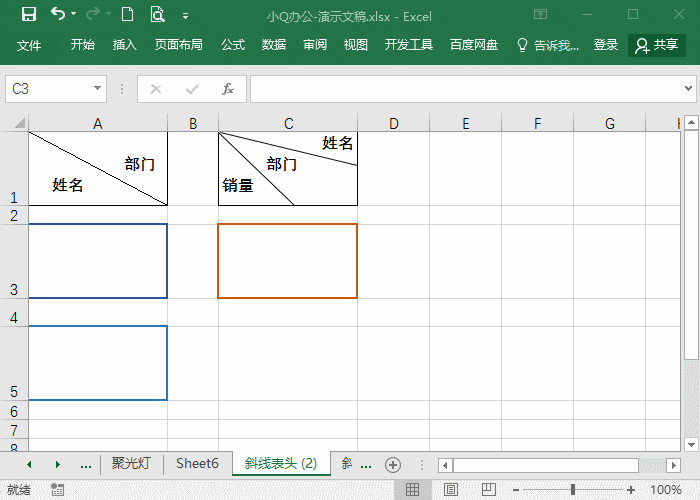The width and height of the screenshot is (700, 500).
Task: Click the Enter checkmark formula bar icon
Action: click(x=192, y=89)
